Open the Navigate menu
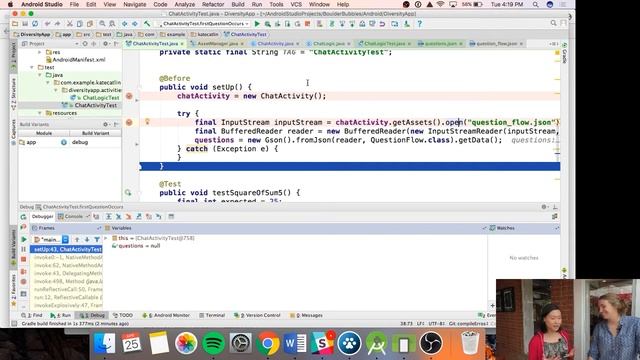 pos(135,4)
